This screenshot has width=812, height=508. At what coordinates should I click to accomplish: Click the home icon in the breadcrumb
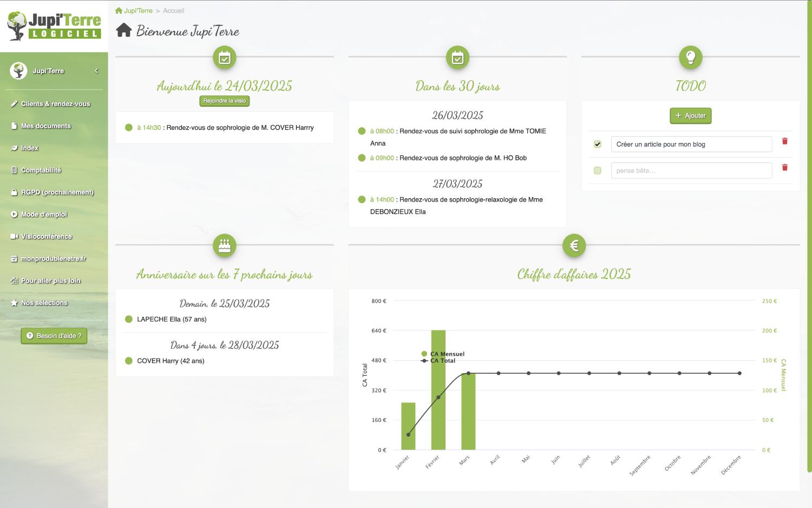(x=119, y=11)
